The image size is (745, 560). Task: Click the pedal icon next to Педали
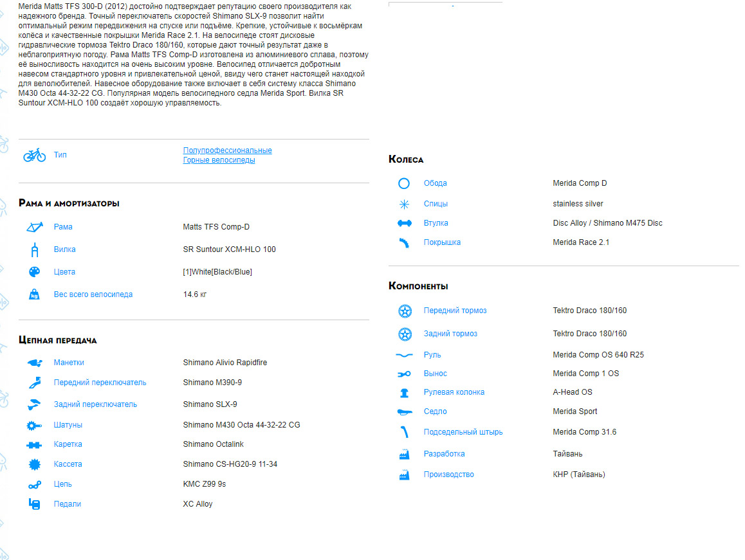34,504
